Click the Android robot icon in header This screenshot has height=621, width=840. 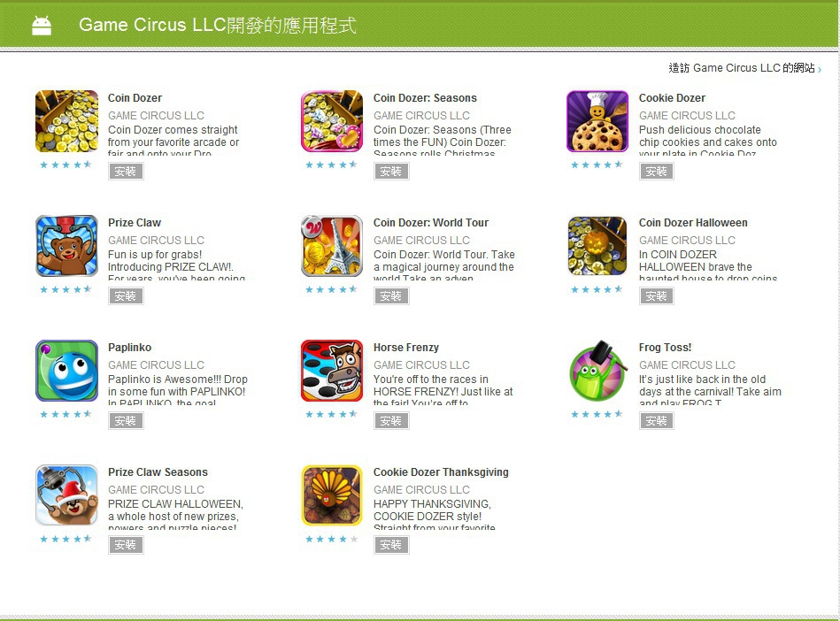click(x=42, y=25)
